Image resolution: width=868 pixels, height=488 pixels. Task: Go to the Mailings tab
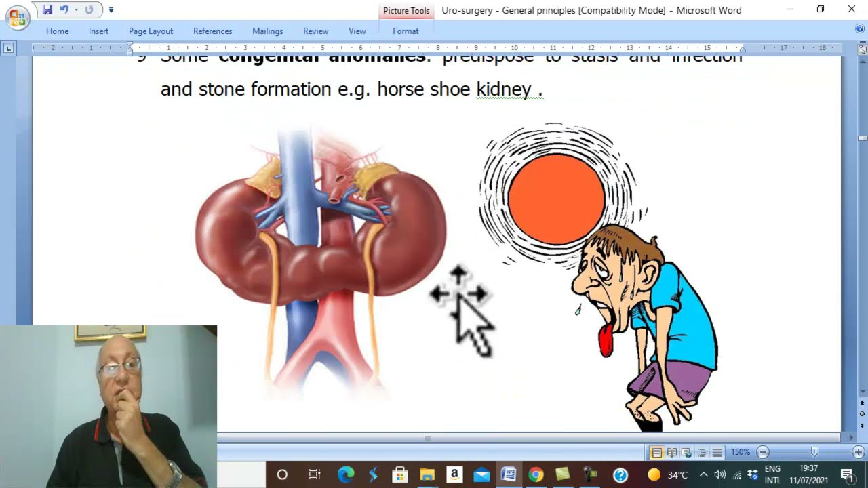point(267,30)
